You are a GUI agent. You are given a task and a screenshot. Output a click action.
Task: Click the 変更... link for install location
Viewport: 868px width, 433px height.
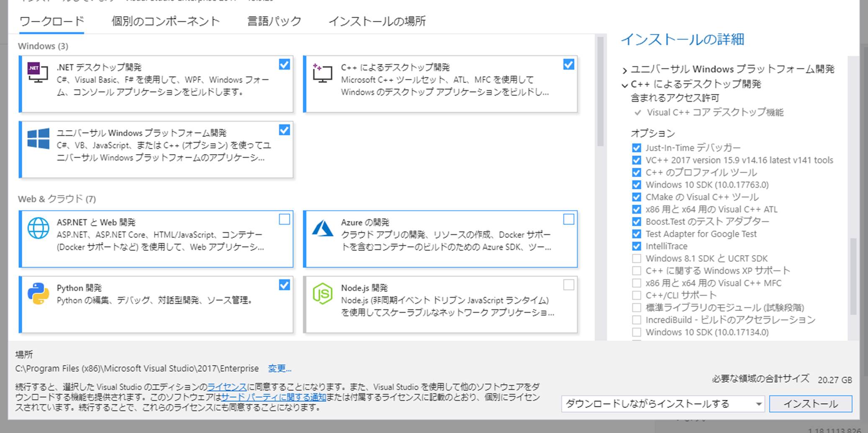pyautogui.click(x=279, y=369)
